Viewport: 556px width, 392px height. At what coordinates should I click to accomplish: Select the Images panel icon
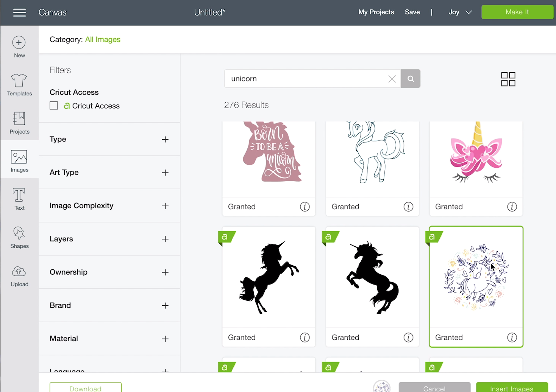tap(19, 161)
